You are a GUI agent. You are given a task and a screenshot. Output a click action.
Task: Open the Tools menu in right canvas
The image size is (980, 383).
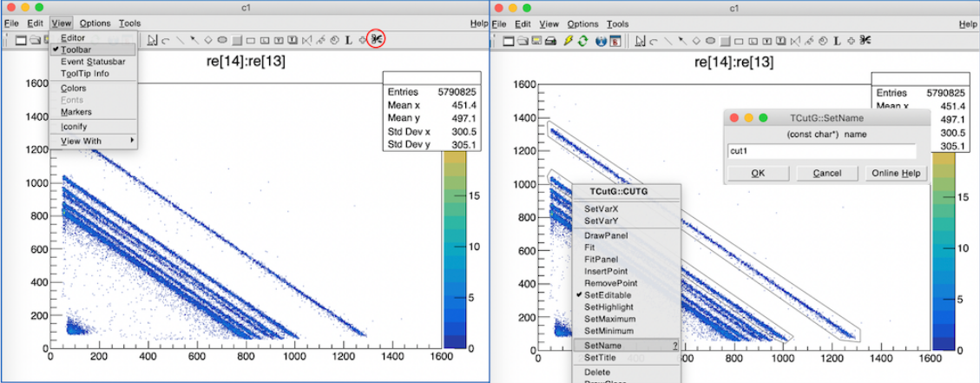(x=617, y=23)
